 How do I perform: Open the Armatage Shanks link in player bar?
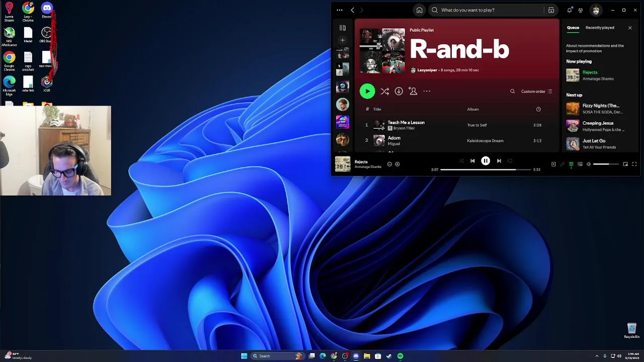368,167
